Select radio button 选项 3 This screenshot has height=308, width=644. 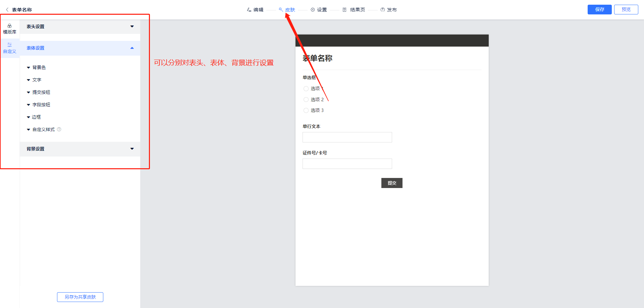[306, 110]
